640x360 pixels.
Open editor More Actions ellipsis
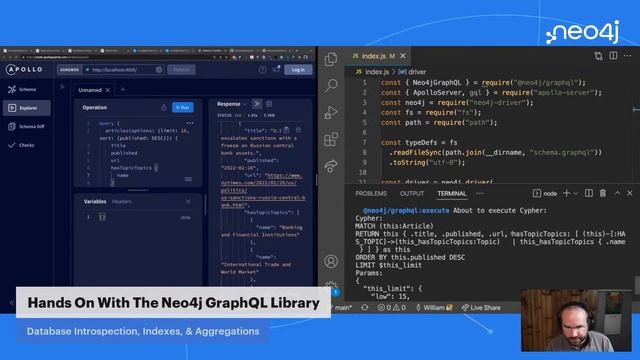click(x=628, y=56)
